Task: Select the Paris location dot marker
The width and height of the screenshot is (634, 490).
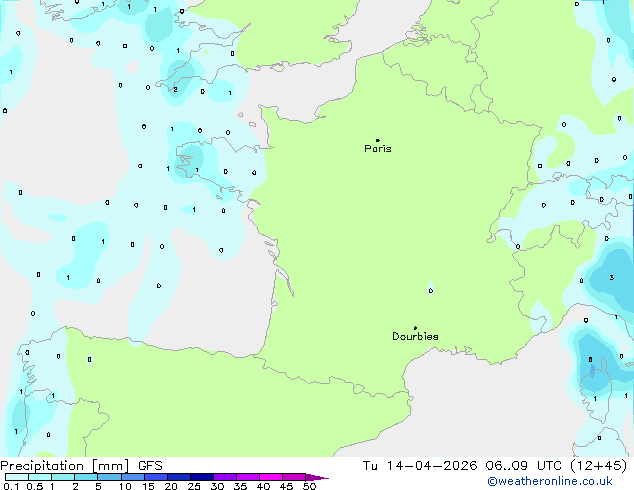Action: click(x=378, y=140)
